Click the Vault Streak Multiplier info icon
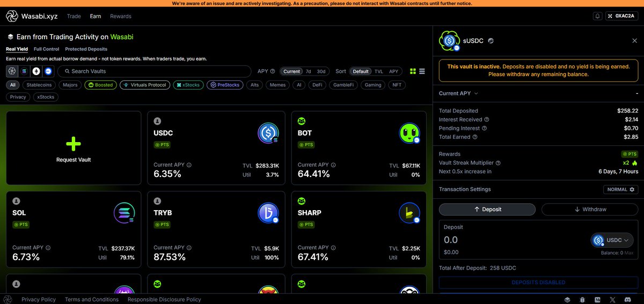This screenshot has height=304, width=644. 498,163
